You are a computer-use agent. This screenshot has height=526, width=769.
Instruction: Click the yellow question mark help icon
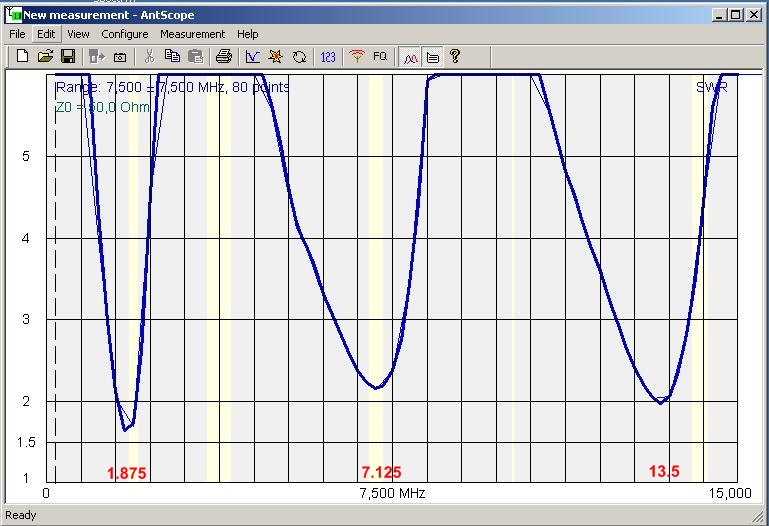click(x=455, y=56)
